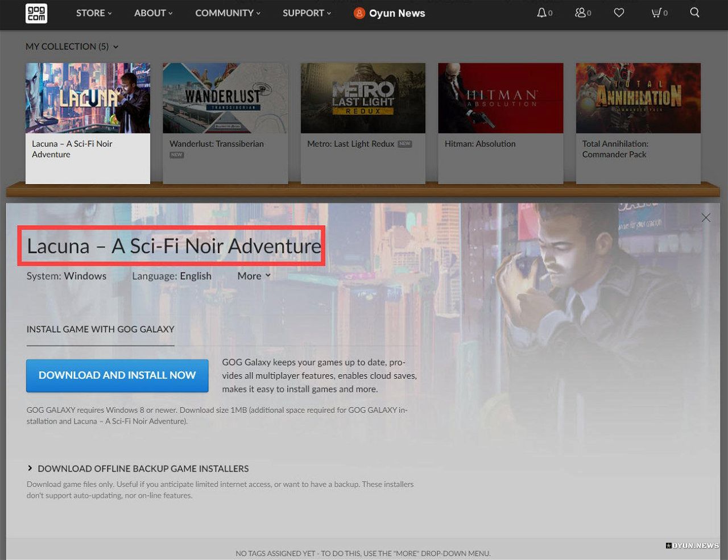728x560 pixels.
Task: Select the Hitman Absolution cover thumbnail
Action: (500, 98)
